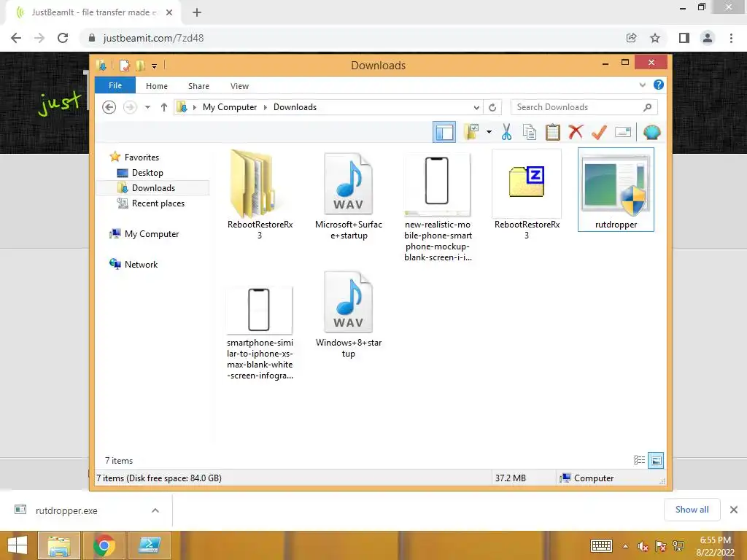Click the Properties quick access icon

[x=124, y=65]
